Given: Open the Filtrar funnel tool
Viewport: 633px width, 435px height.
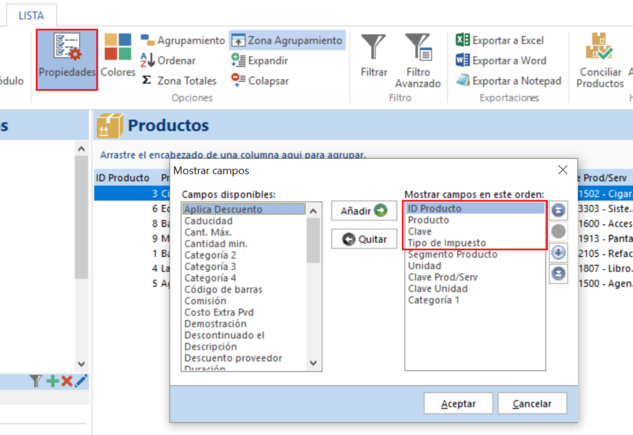Looking at the screenshot, I should tap(373, 56).
